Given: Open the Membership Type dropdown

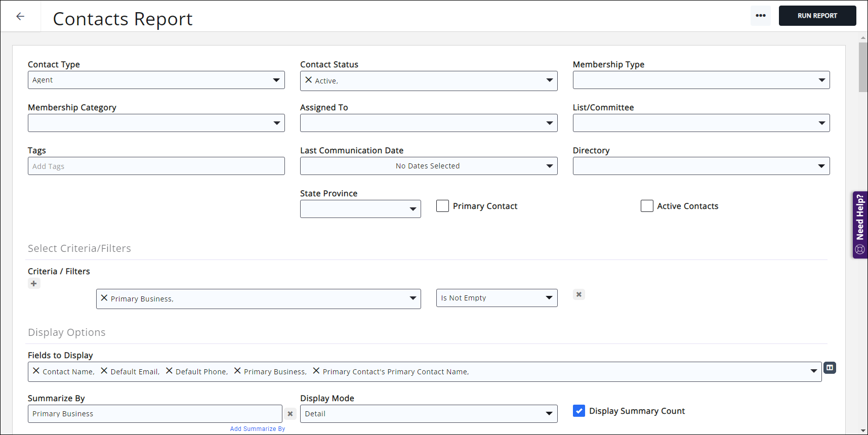Looking at the screenshot, I should pos(701,80).
